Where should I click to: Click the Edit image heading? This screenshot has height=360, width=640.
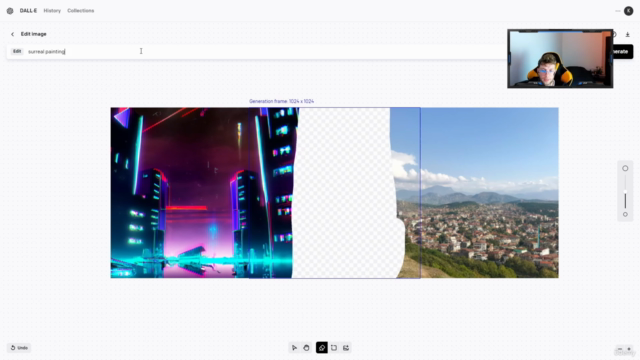[33, 34]
